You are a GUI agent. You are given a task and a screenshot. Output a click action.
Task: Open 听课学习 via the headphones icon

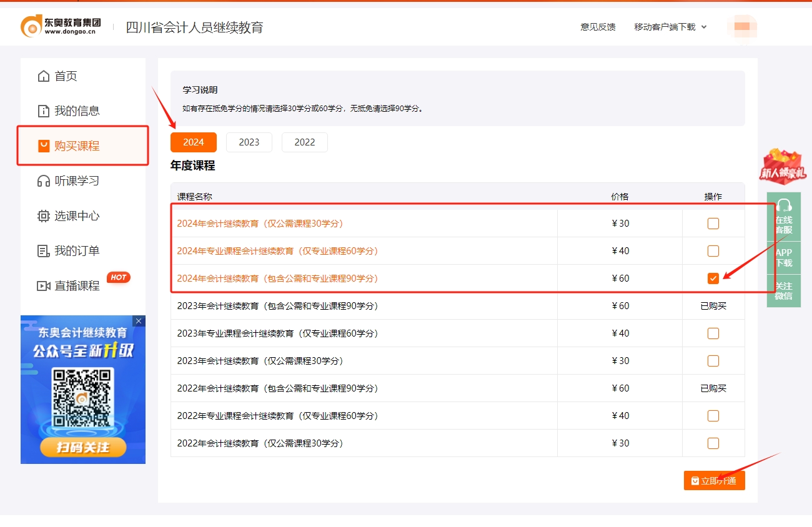pyautogui.click(x=42, y=181)
